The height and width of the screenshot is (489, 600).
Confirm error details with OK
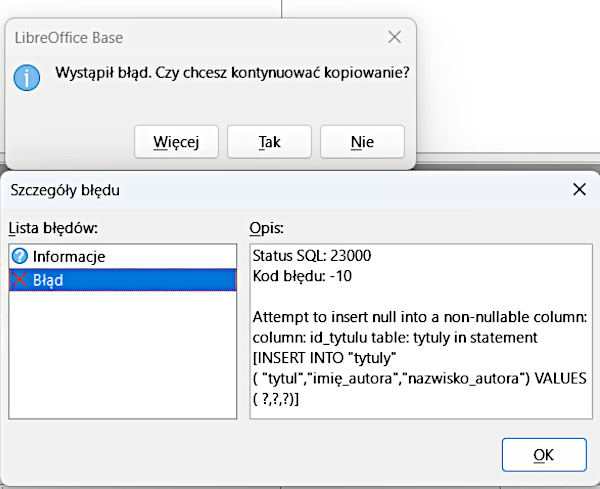coord(543,455)
